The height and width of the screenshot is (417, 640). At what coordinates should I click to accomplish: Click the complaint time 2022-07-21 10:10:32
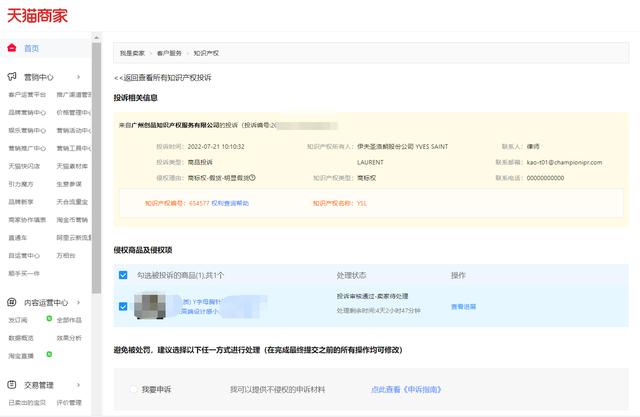click(x=216, y=146)
